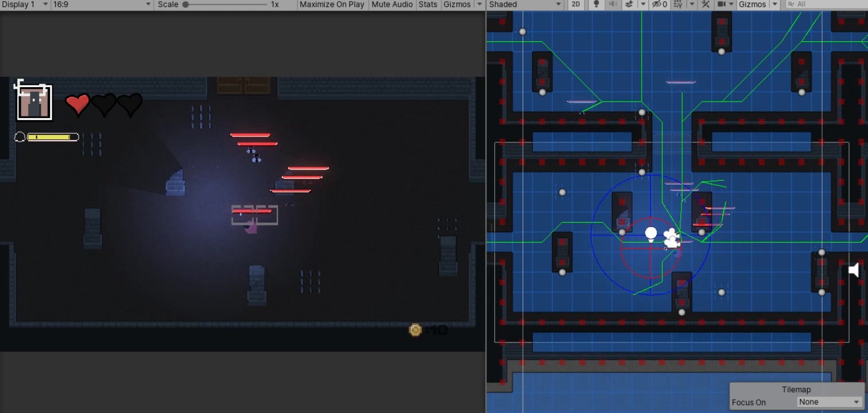Click the Game view Scale slider
Screen dimensions: 868x413
click(x=228, y=5)
